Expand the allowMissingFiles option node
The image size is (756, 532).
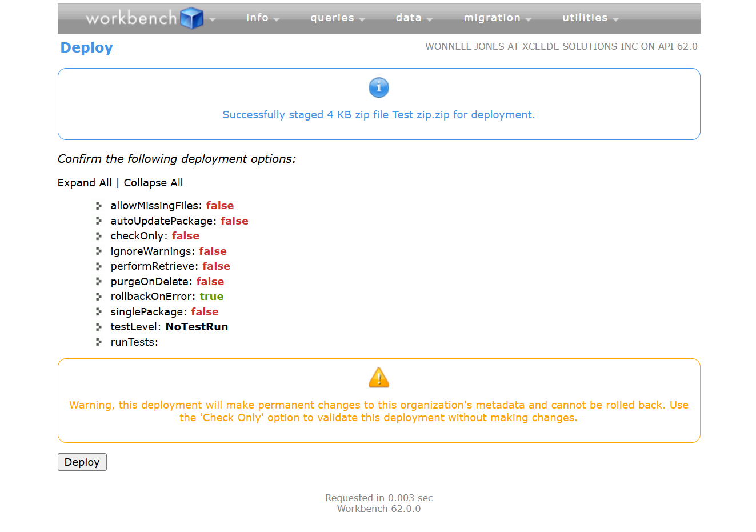99,206
